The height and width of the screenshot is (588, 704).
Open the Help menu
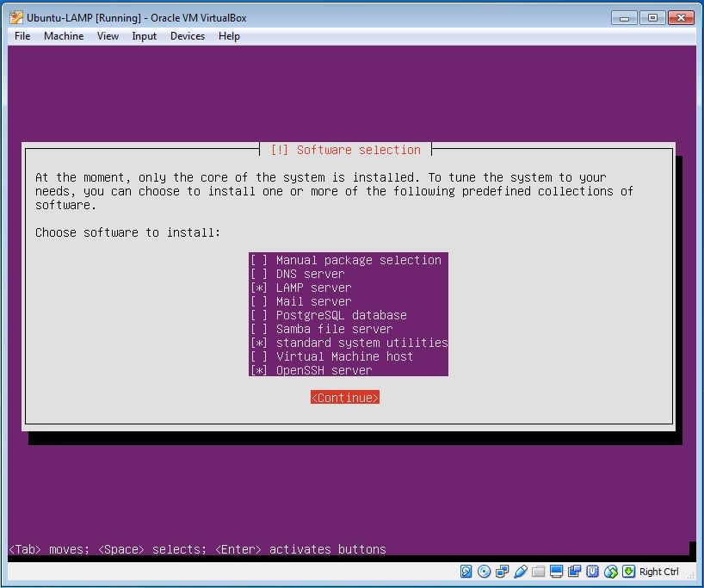tap(229, 36)
